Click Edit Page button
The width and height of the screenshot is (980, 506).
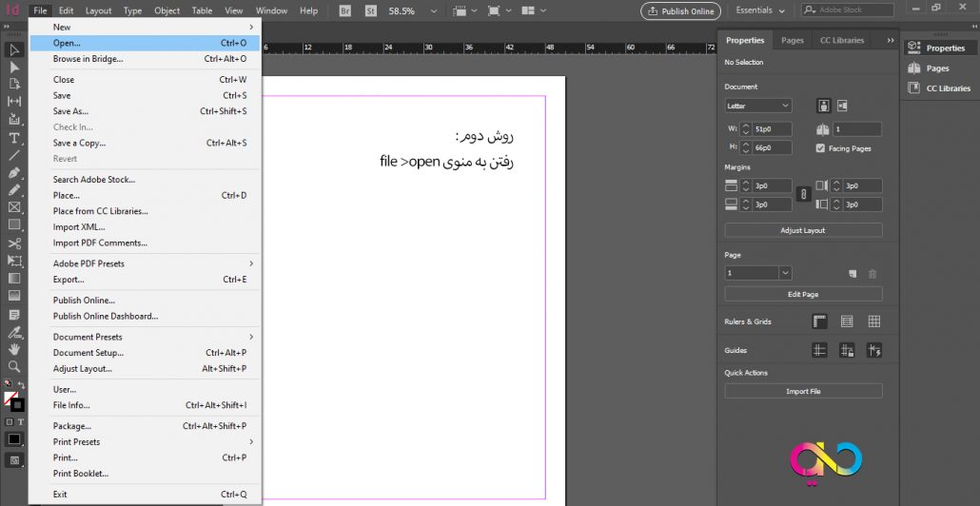pos(803,294)
